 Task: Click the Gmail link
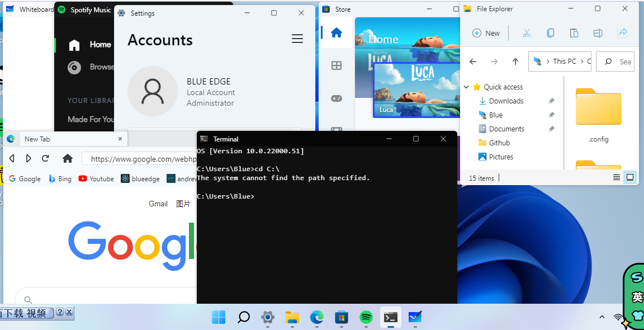click(158, 204)
